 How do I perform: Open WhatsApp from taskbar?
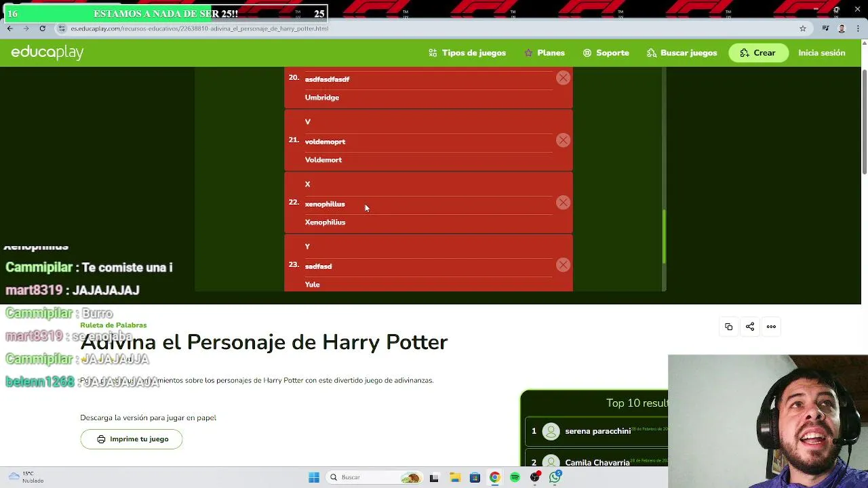555,477
